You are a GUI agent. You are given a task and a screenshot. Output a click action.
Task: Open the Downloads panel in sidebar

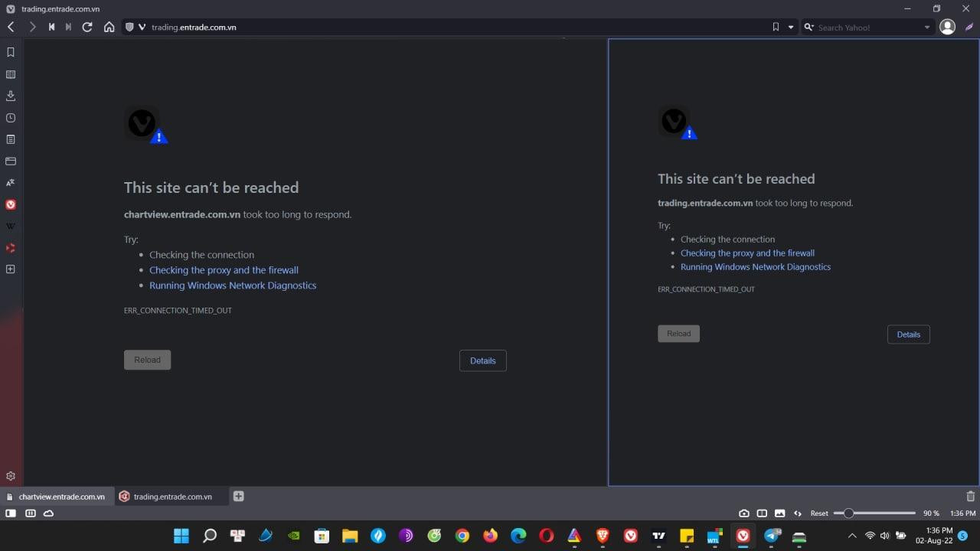click(11, 96)
